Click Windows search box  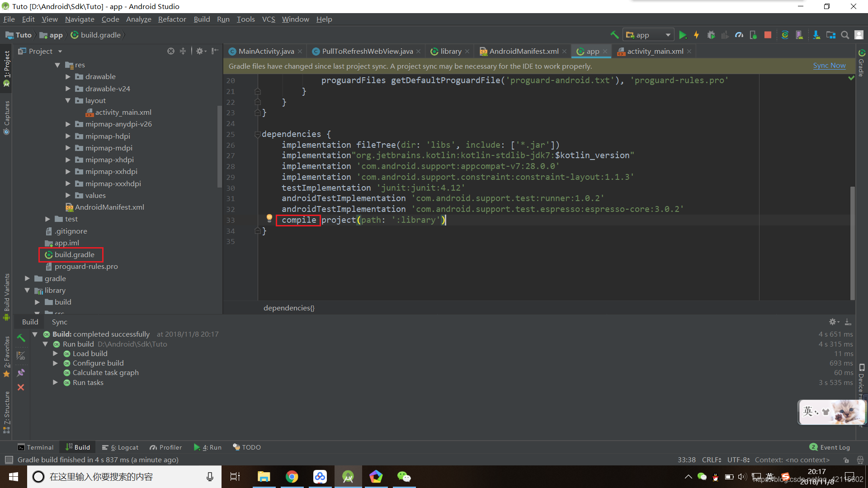[x=124, y=477]
